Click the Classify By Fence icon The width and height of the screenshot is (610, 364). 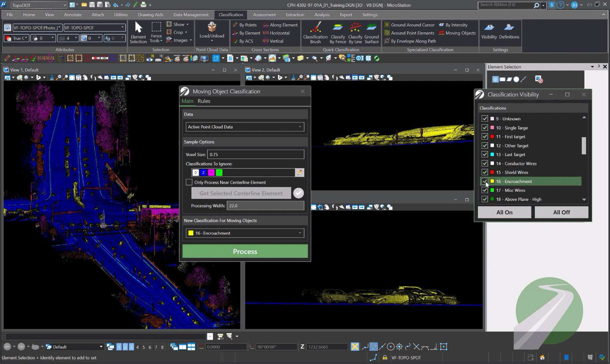(x=338, y=33)
